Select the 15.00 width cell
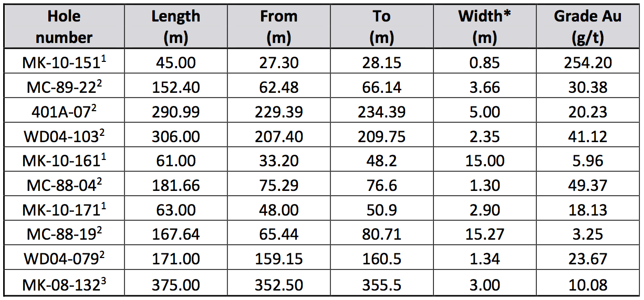 (484, 161)
